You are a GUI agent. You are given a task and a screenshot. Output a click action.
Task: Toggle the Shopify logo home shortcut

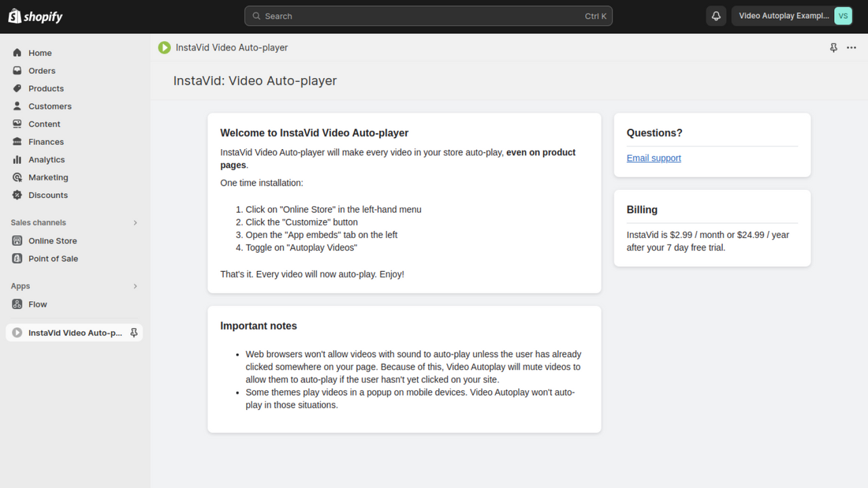35,16
